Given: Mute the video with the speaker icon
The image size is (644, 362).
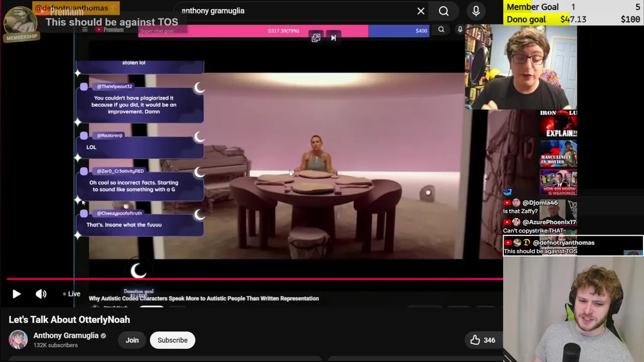Looking at the screenshot, I should click(x=41, y=294).
